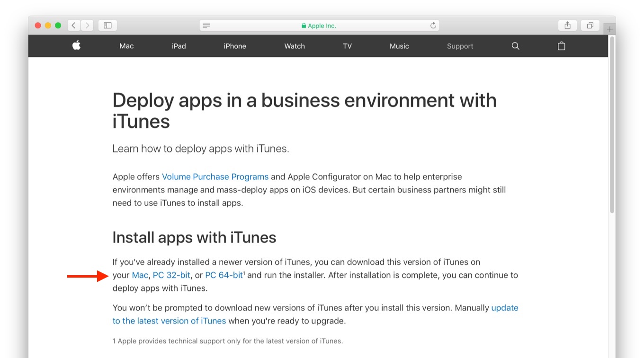Image resolution: width=644 pixels, height=358 pixels.
Task: Open the update to the latest version link
Action: click(315, 314)
